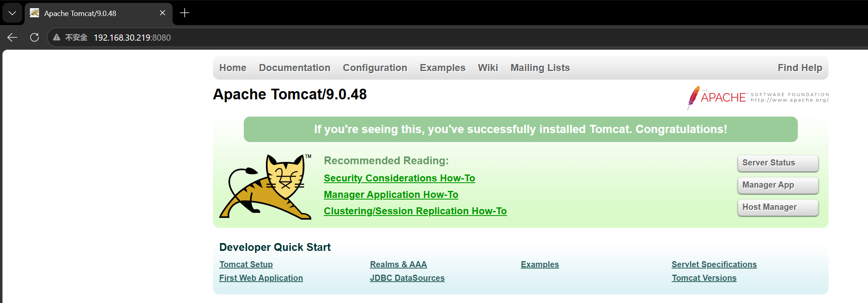Go to Home in the navigation bar
The width and height of the screenshot is (868, 303).
click(x=233, y=68)
